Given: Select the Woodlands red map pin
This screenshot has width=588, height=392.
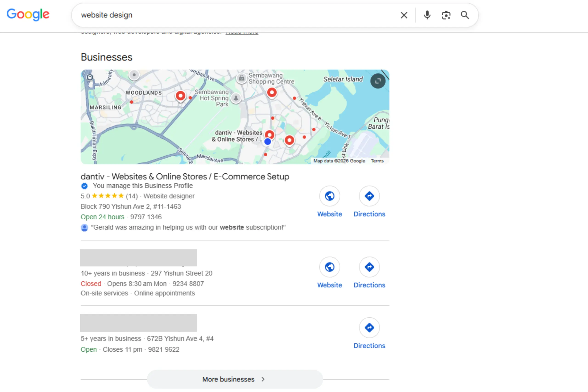Looking at the screenshot, I should (181, 96).
